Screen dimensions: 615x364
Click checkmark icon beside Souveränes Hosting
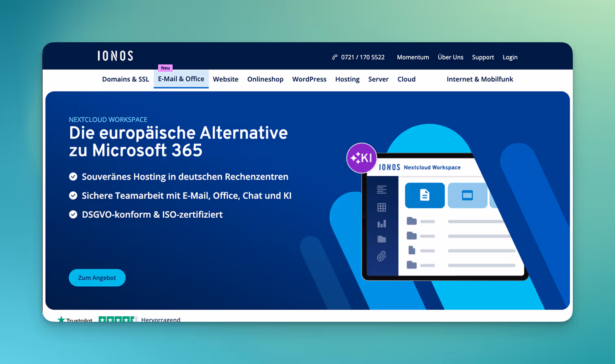(73, 176)
